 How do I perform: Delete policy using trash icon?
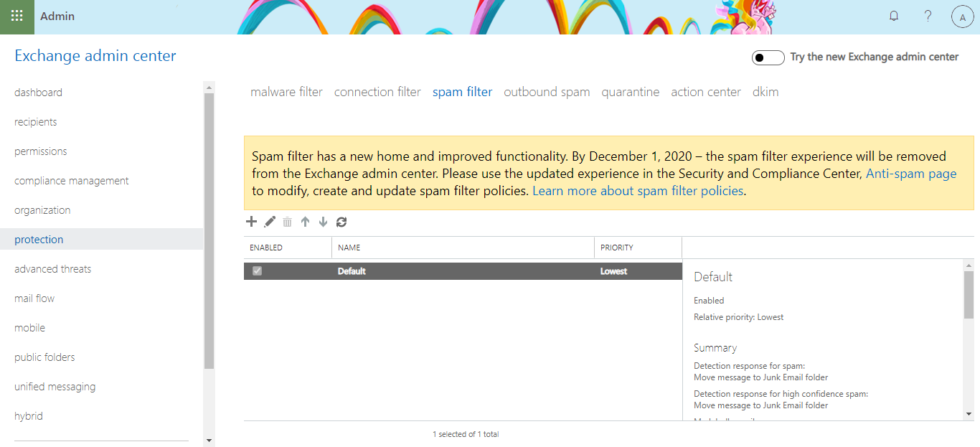287,222
